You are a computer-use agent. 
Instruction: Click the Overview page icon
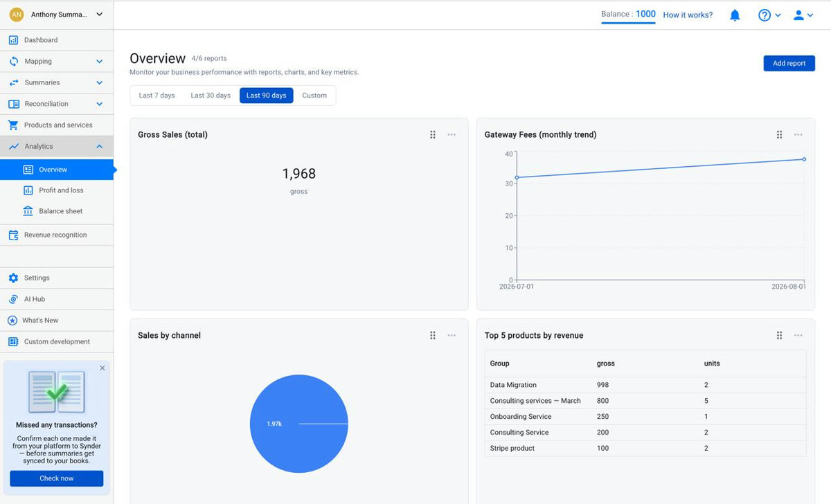28,170
